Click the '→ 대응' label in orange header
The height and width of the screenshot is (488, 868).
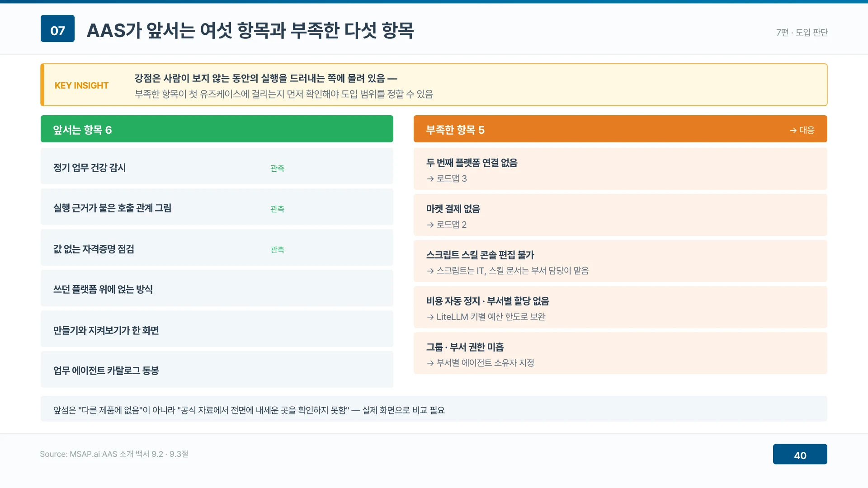(x=802, y=130)
